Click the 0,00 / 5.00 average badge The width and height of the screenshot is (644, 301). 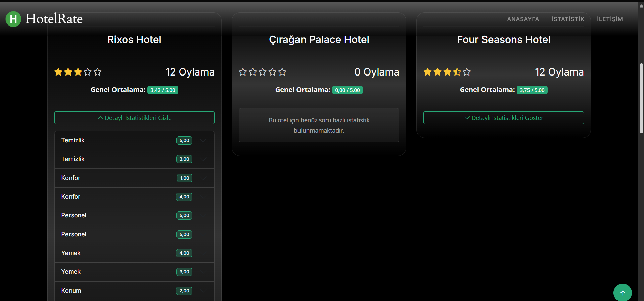point(348,90)
